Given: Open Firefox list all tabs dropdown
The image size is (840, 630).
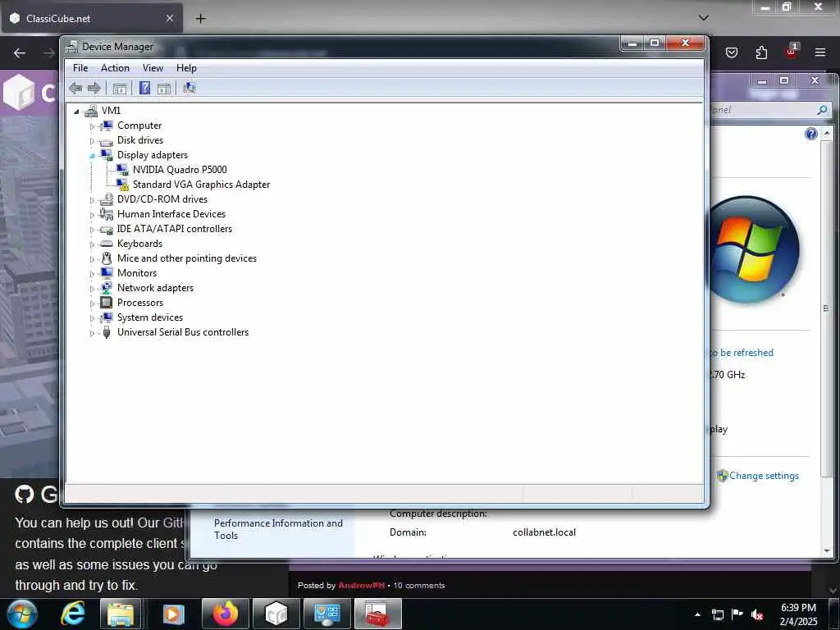Looking at the screenshot, I should [x=704, y=18].
